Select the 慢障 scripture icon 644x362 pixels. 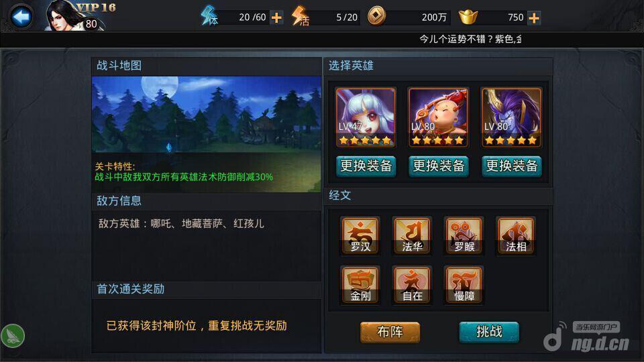tap(464, 285)
